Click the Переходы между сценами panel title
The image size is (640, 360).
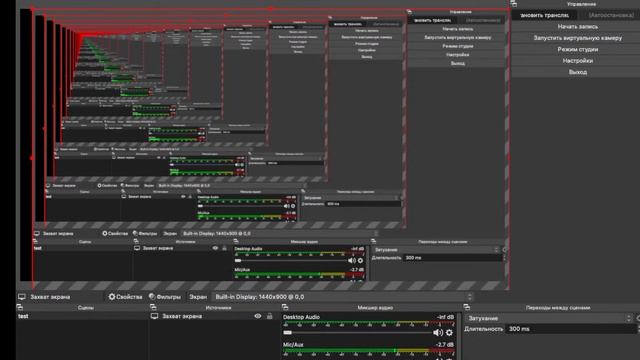coord(558,308)
